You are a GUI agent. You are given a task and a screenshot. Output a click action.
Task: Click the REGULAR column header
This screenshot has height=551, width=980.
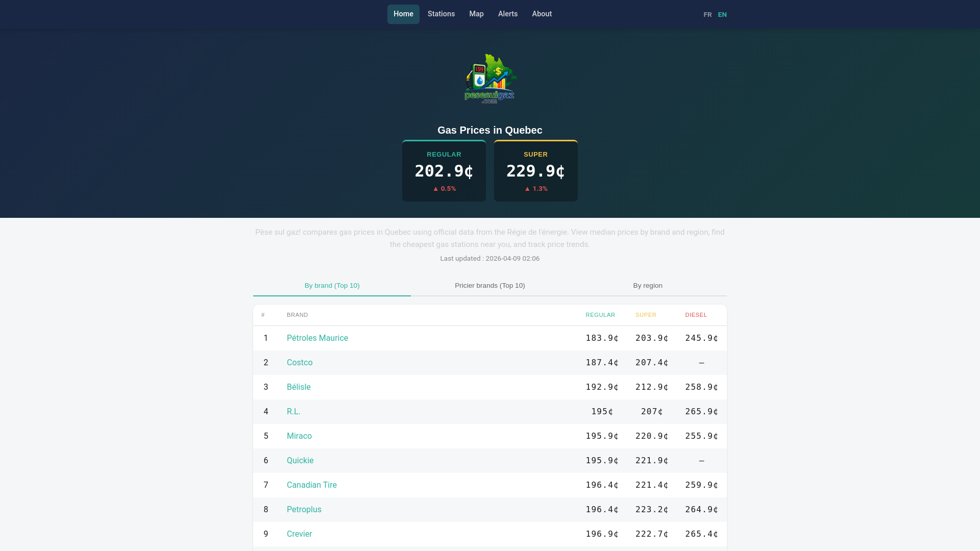pos(600,315)
